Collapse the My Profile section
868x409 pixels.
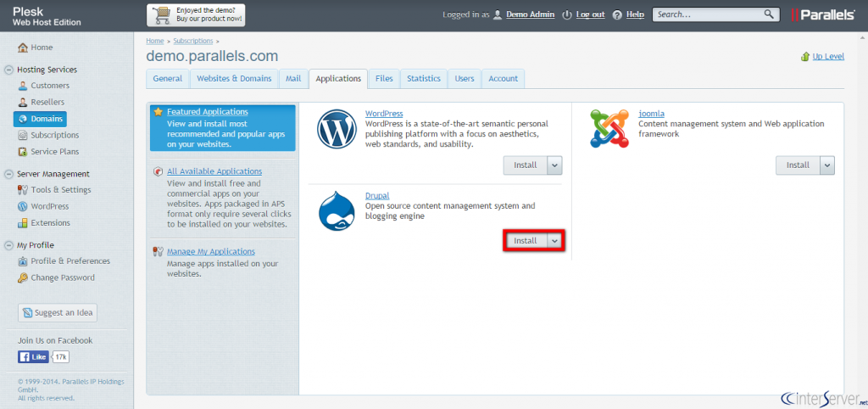pyautogui.click(x=8, y=245)
